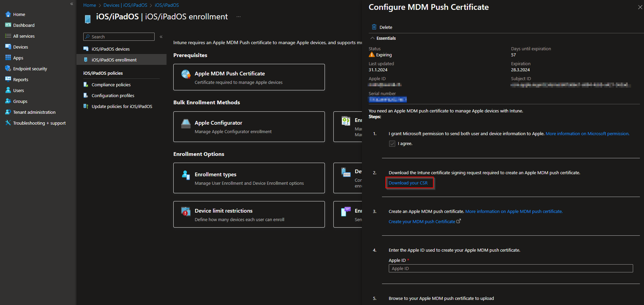The image size is (644, 305).
Task: Click the Apps grid icon
Action: 8,58
